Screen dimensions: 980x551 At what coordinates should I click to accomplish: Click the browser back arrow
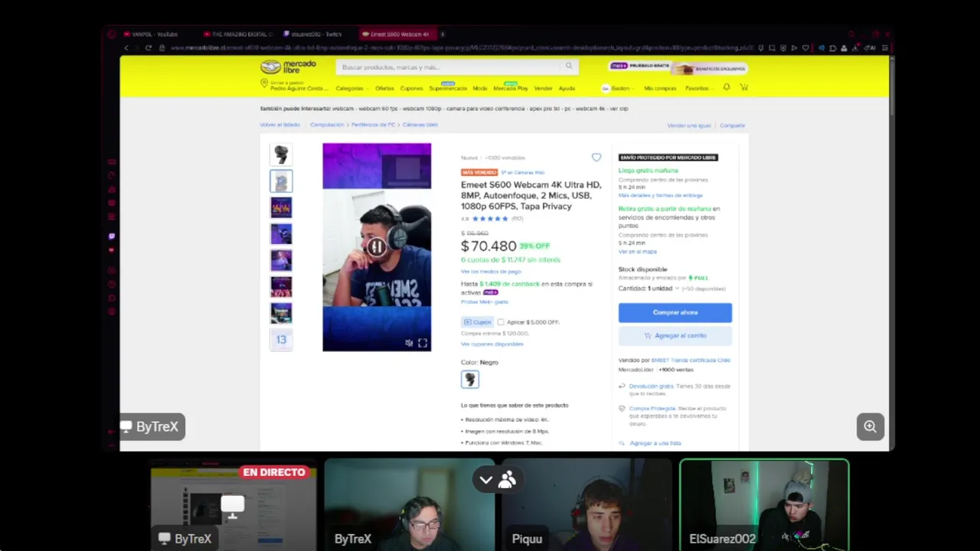point(126,47)
